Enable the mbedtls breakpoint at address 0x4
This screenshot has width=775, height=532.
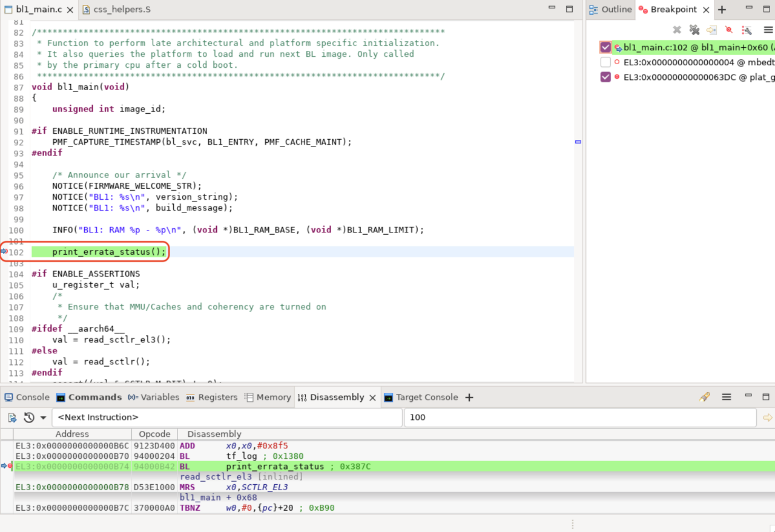coord(604,62)
